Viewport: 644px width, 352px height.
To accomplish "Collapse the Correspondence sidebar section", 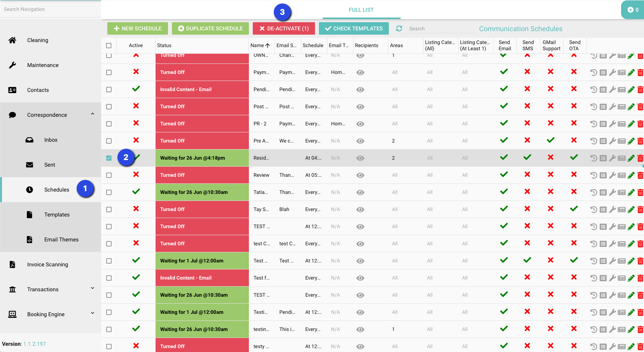I will click(x=93, y=114).
